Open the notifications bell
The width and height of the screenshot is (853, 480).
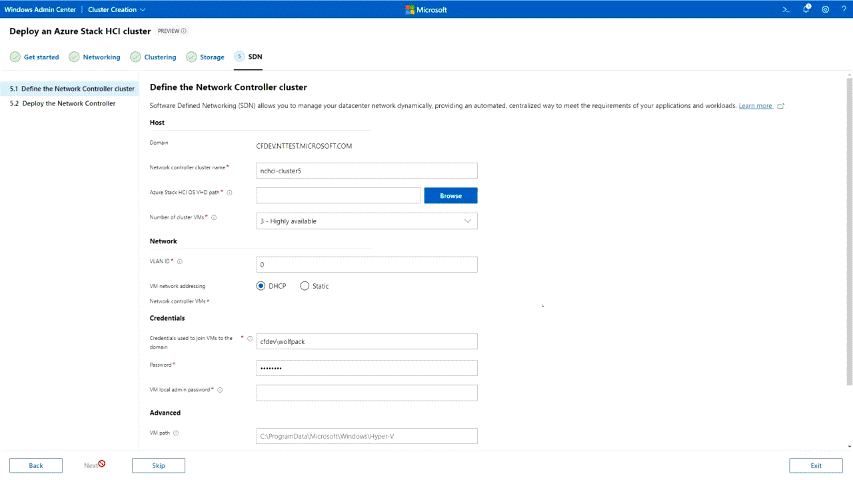[x=806, y=9]
